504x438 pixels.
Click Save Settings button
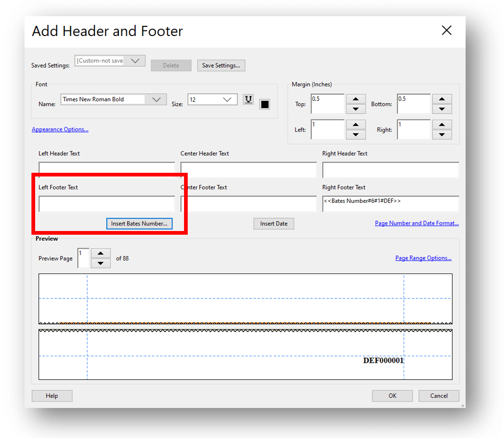[221, 66]
